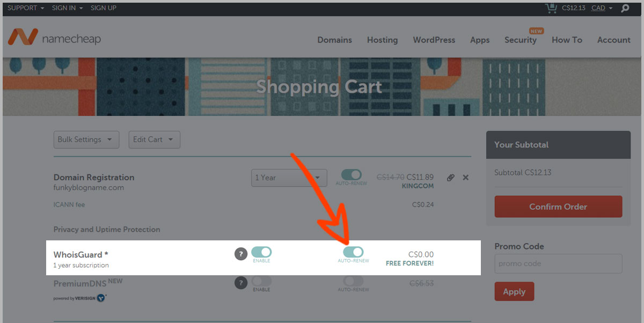Open the CAD currency selector

[x=602, y=8]
